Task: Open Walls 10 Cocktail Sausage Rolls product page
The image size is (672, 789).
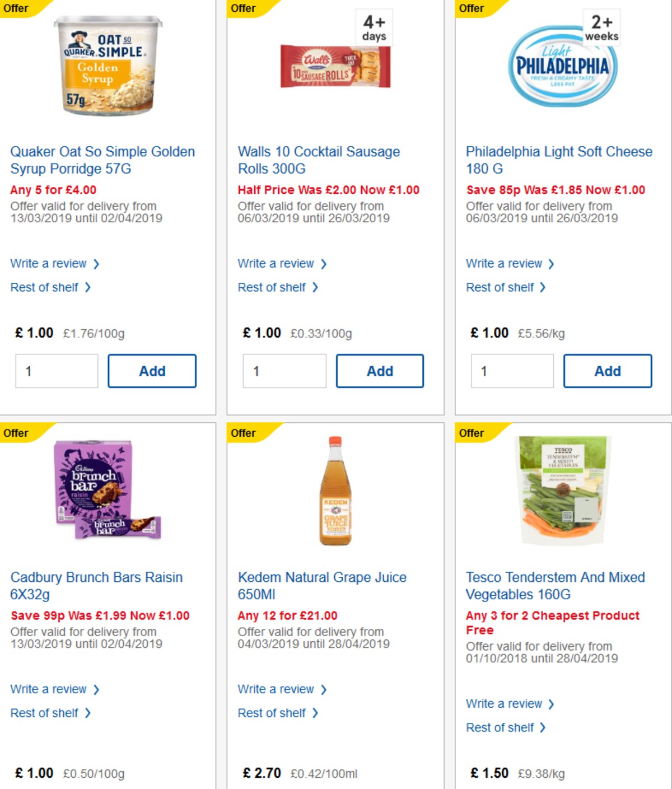Action: [319, 160]
